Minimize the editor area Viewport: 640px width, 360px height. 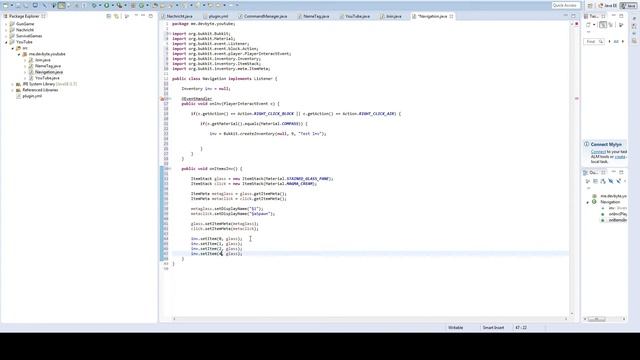(x=566, y=16)
